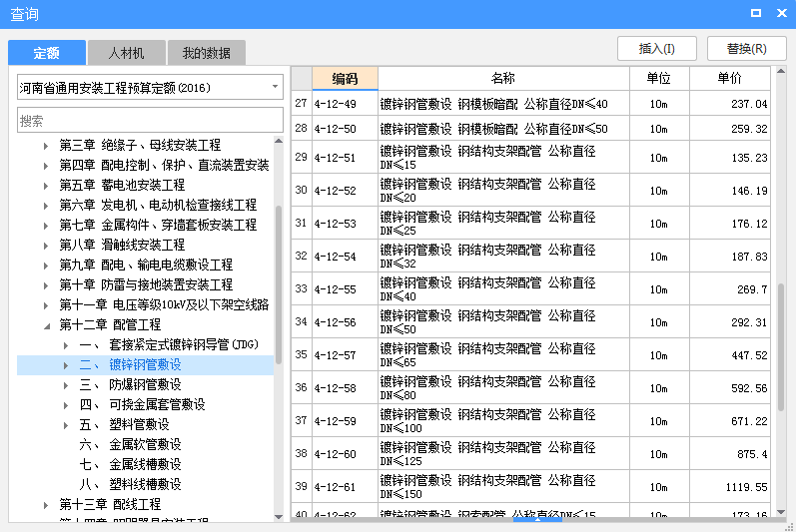
Task: Click the 名称 column header
Action: [503, 78]
